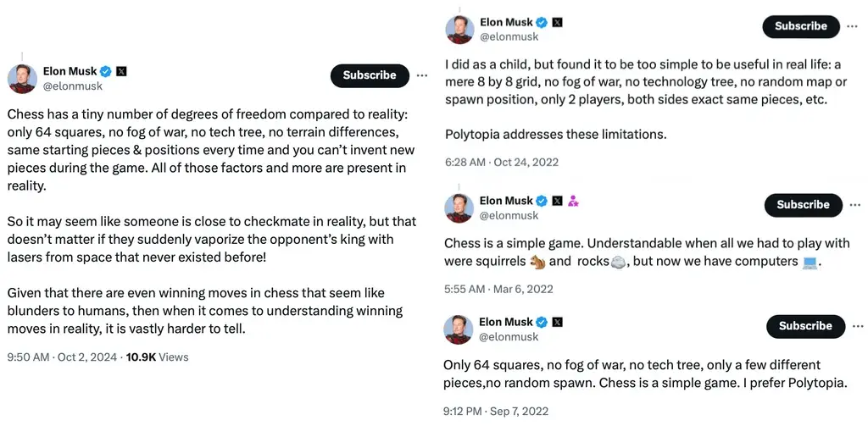The width and height of the screenshot is (868, 426).
Task: Click verified checkmark on Mar 6, 2022 tweet
Action: click(542, 201)
